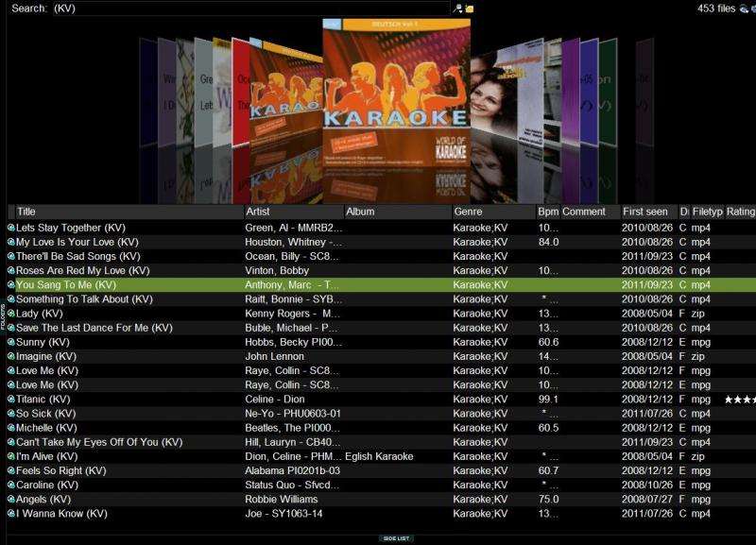This screenshot has width=756, height=545.
Task: Sort the list by the Rating column
Action: 741,212
